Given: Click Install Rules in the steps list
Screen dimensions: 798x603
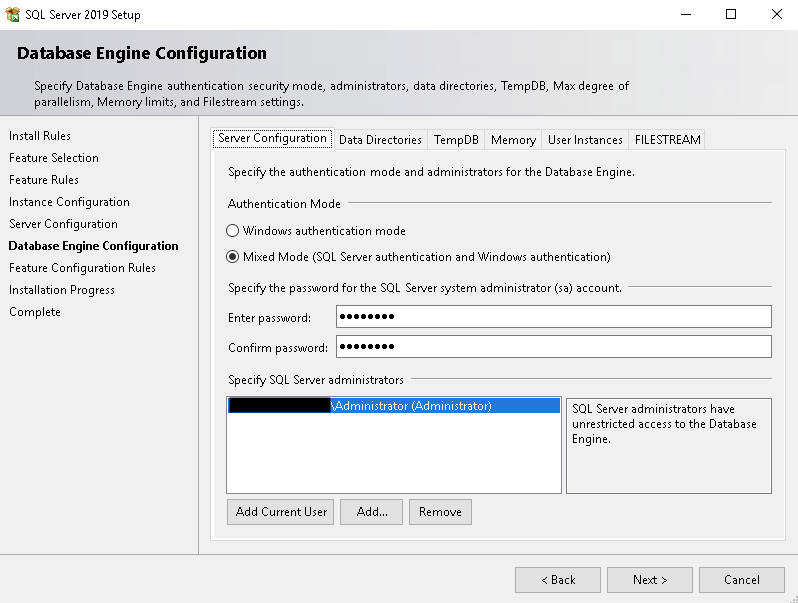Looking at the screenshot, I should [40, 136].
